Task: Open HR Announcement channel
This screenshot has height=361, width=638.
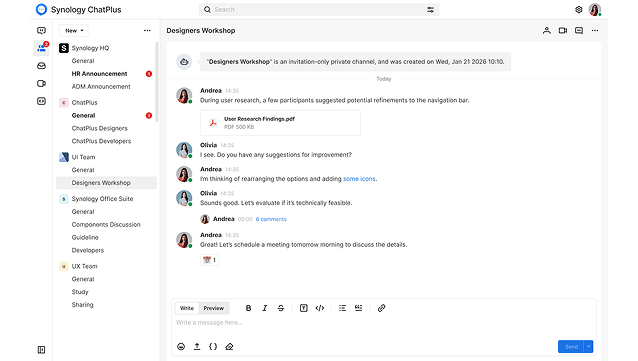Action: point(99,74)
